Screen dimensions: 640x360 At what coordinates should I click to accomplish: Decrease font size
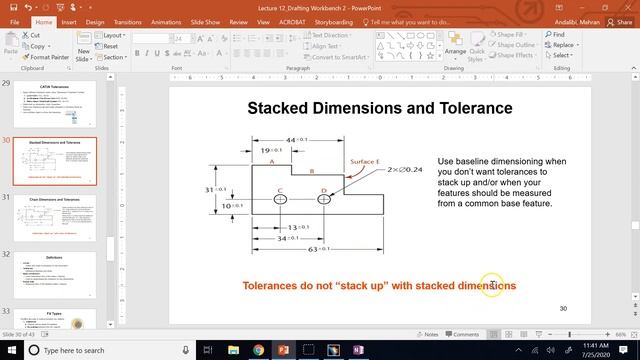click(211, 39)
